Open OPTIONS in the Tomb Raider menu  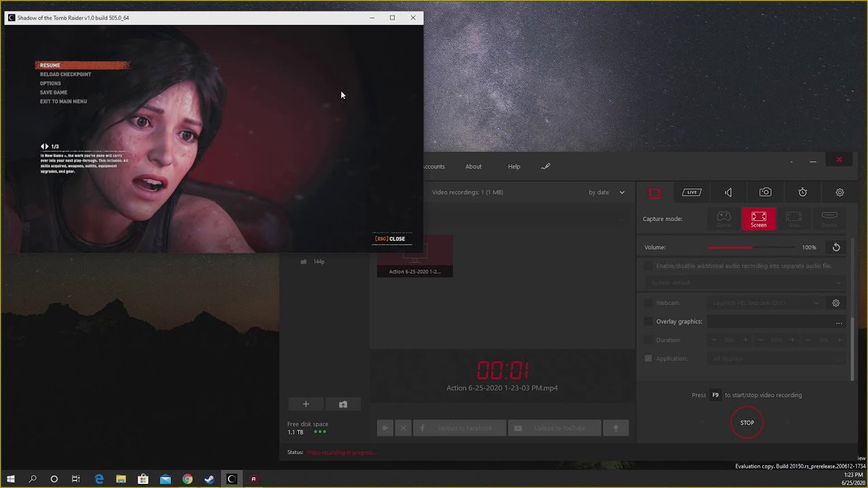pos(50,83)
